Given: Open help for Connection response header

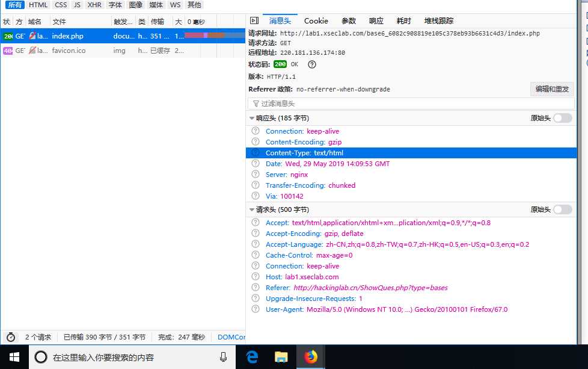Looking at the screenshot, I should [256, 131].
